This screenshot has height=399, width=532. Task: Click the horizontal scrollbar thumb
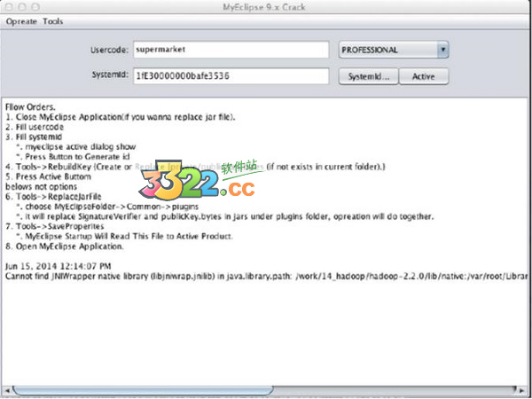[x=143, y=390]
